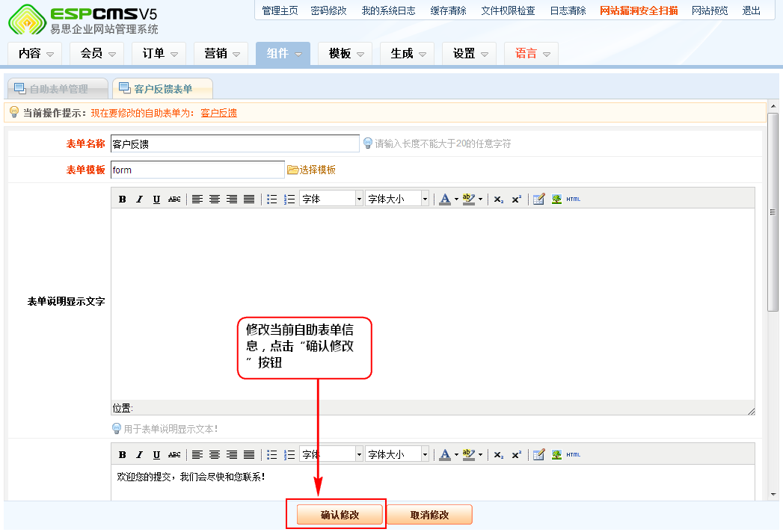
Task: Click the 取消修改 button
Action: 429,515
